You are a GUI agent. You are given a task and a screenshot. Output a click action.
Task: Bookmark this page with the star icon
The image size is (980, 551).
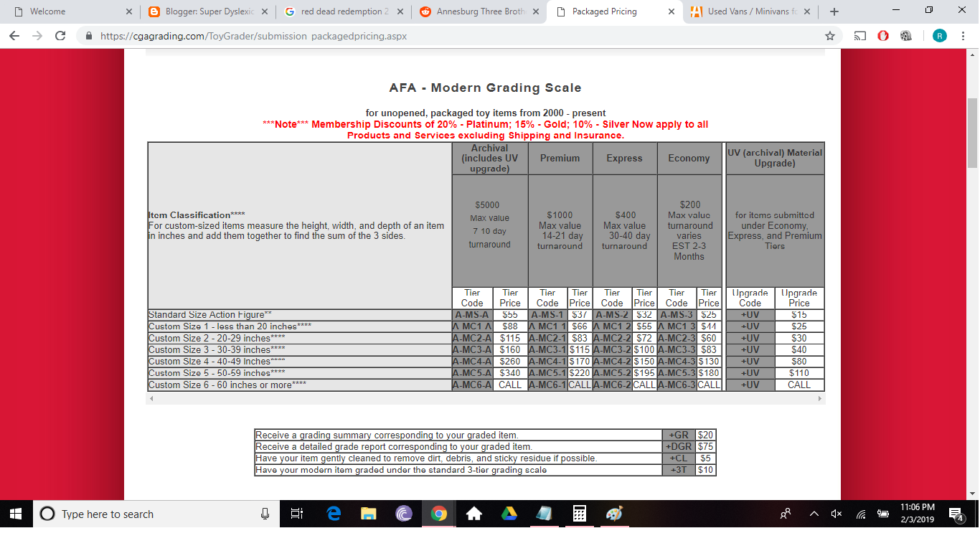click(830, 36)
